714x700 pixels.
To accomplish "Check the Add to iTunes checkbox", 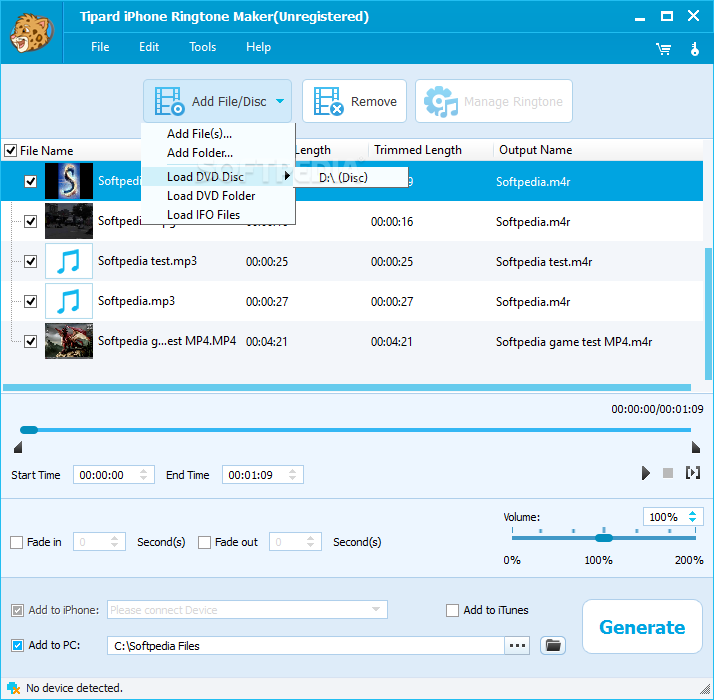I will click(452, 610).
